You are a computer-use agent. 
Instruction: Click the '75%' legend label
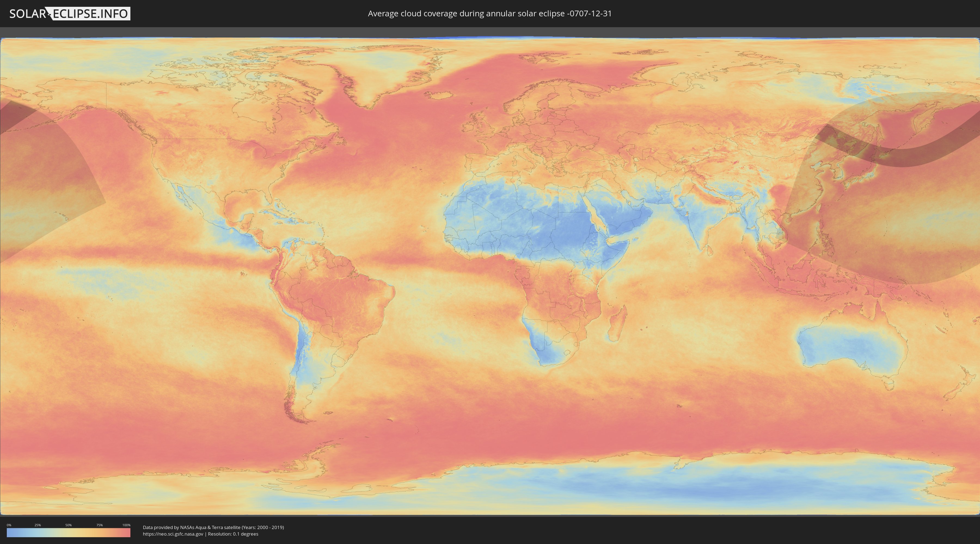click(99, 525)
